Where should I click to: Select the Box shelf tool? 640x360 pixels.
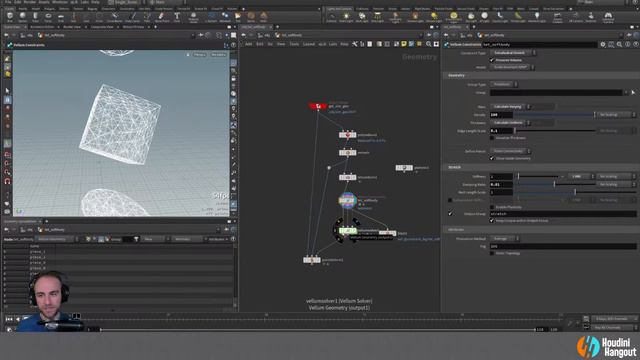[x=10, y=17]
